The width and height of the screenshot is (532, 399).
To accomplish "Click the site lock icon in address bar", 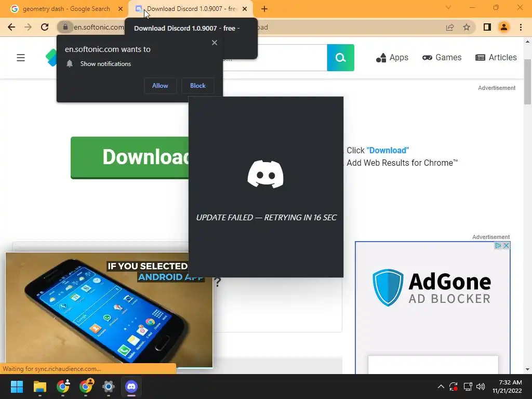I will click(x=65, y=27).
